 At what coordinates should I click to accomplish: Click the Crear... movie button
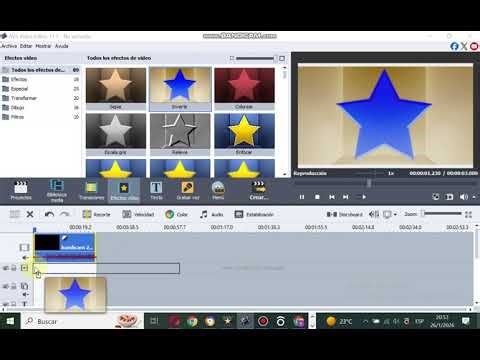click(259, 190)
